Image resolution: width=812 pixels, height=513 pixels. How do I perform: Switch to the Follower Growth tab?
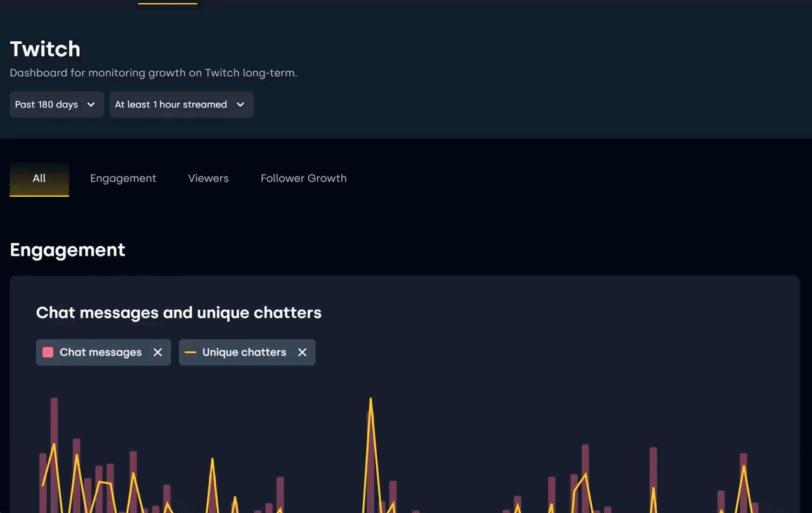[x=303, y=178]
